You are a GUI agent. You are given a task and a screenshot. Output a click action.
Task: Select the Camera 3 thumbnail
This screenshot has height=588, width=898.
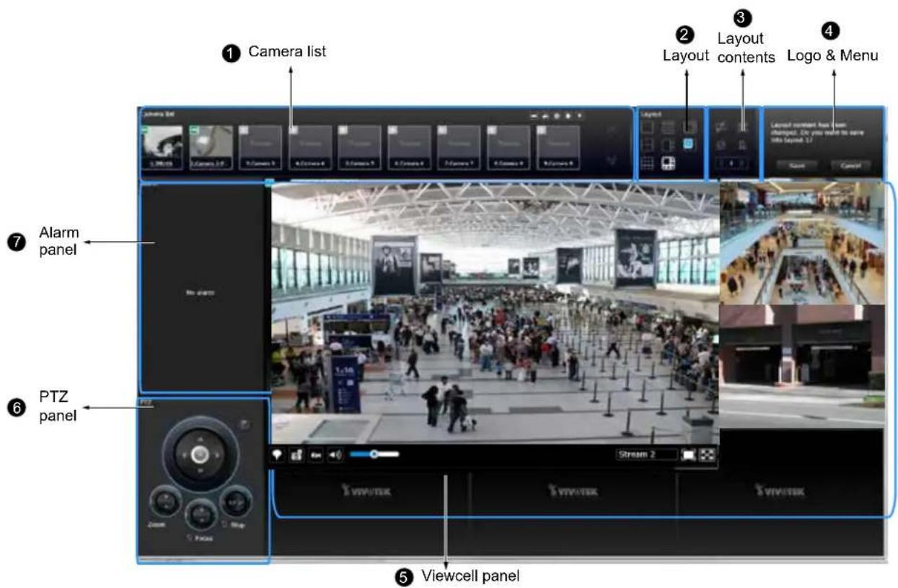(x=260, y=146)
